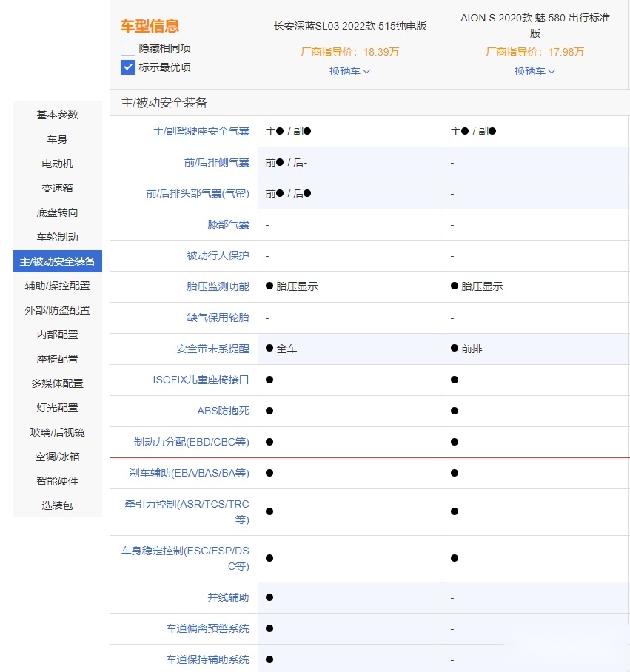The height and width of the screenshot is (672, 630).
Task: Click 厂商指导价：17.98万 price text
Action: 535,52
